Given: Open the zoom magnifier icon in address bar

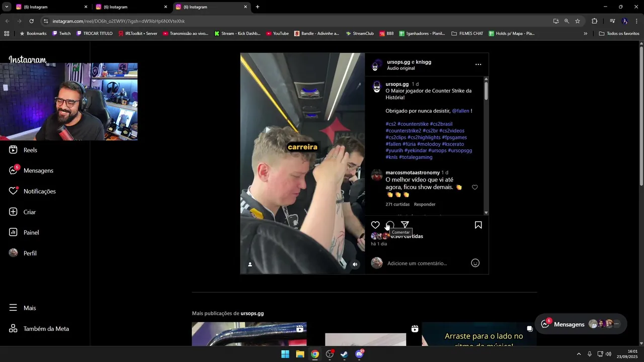Looking at the screenshot, I should coord(567,21).
